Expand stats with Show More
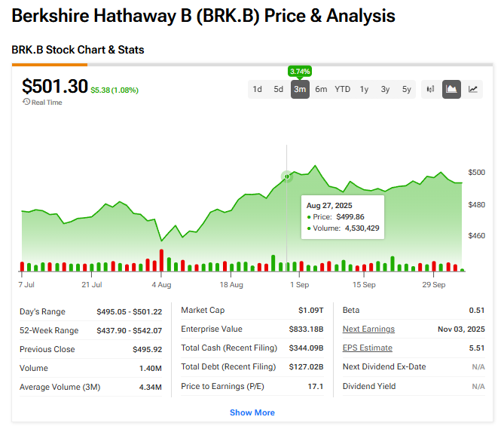This screenshot has width=504, height=429. tap(252, 412)
